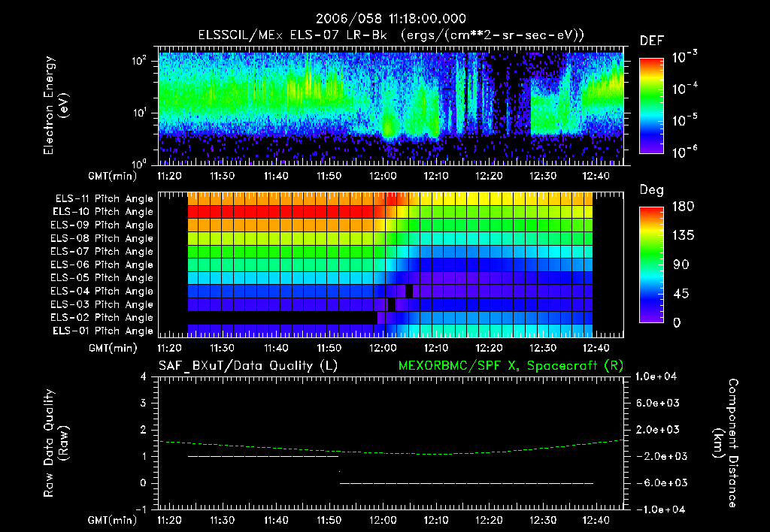Click the ELS-06 Pitch Angle row label
Screen dimensions: 770x532
click(102, 264)
